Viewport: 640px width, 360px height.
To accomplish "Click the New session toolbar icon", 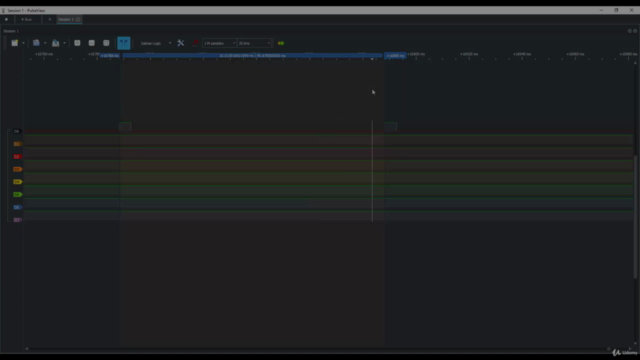I will (15, 43).
